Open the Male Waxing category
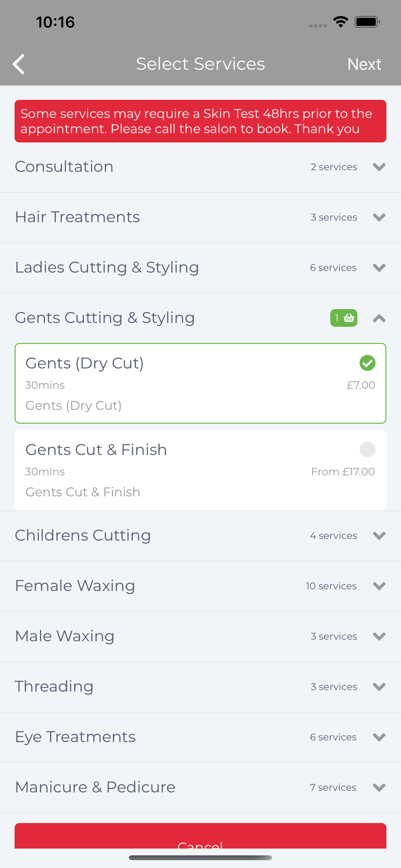The width and height of the screenshot is (401, 868). (x=200, y=637)
